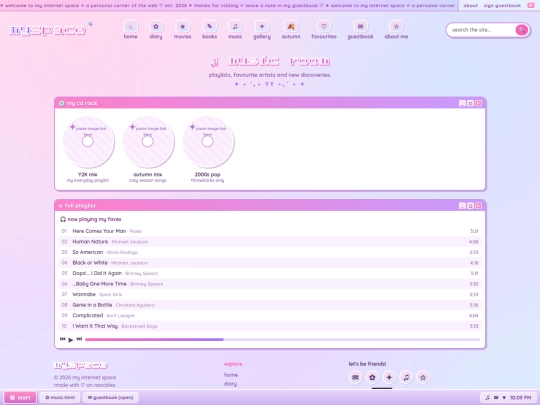The width and height of the screenshot is (540, 405).
Task: Go to about me star icon
Action: pos(396,27)
